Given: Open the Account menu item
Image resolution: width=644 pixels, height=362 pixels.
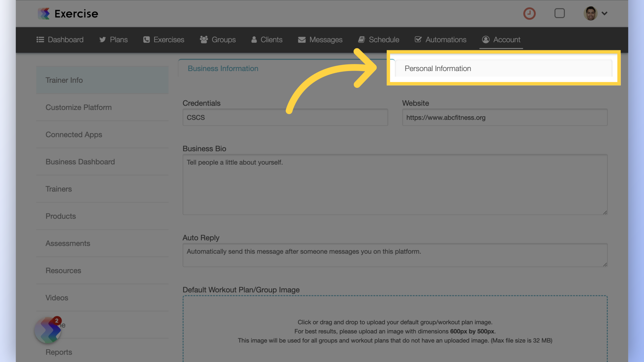Looking at the screenshot, I should coord(501,40).
